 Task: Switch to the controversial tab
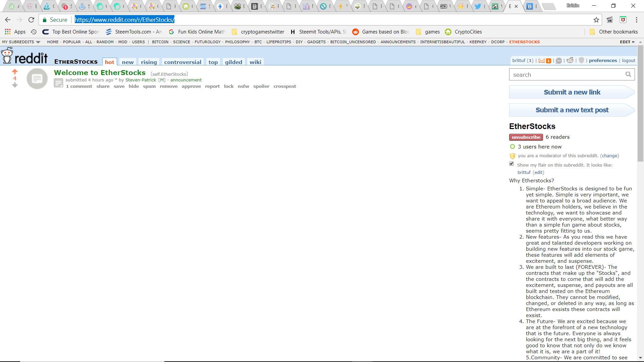182,62
